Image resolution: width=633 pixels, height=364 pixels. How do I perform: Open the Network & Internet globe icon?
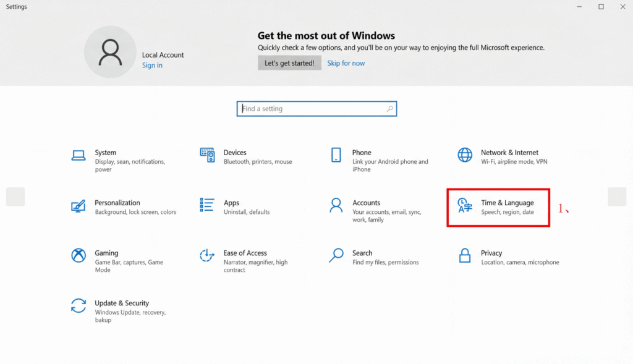pos(465,155)
